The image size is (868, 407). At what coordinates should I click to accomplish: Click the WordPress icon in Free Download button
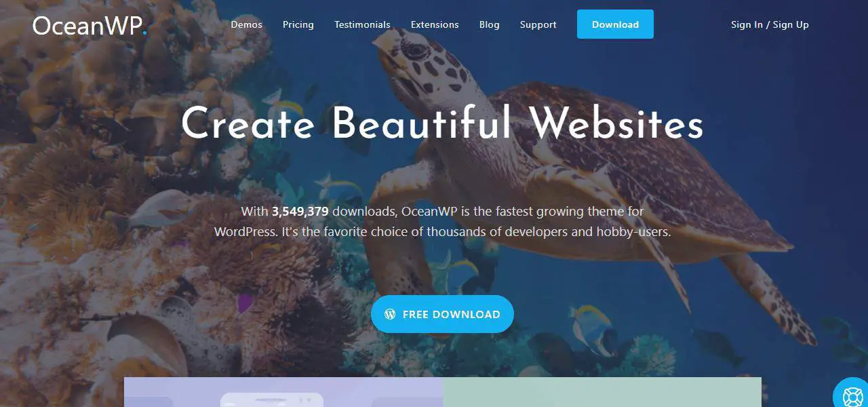pyautogui.click(x=390, y=314)
